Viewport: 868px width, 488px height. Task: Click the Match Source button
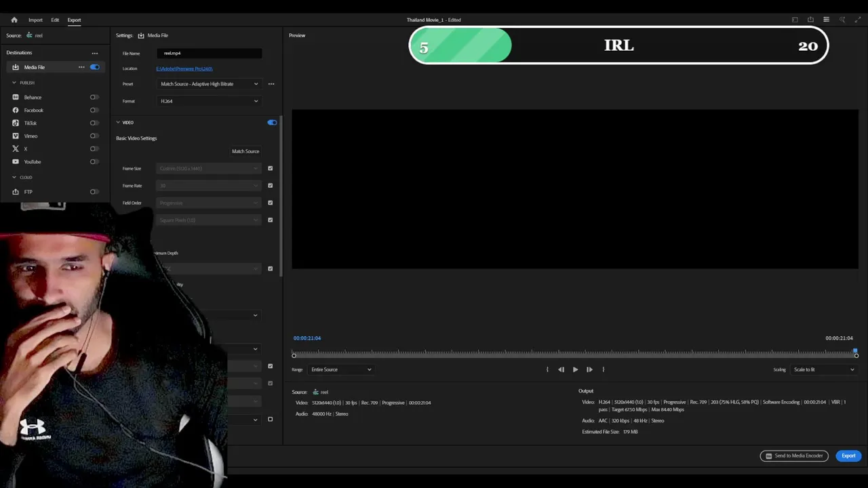point(245,151)
